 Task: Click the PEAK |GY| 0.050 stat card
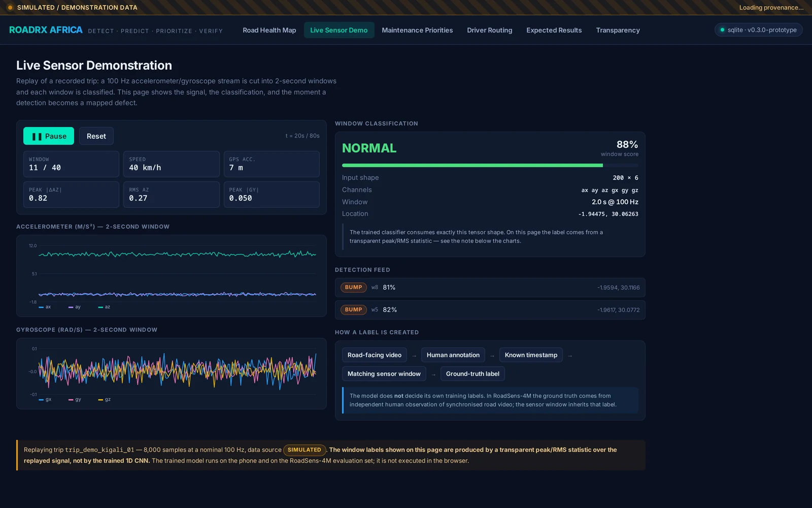pyautogui.click(x=272, y=195)
